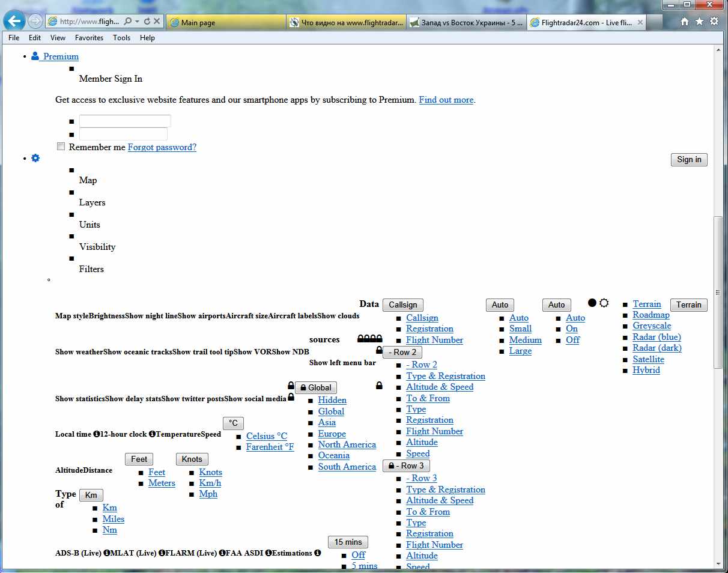728x573 pixels.
Task: Open the °C temperature dropdown button
Action: (x=233, y=423)
